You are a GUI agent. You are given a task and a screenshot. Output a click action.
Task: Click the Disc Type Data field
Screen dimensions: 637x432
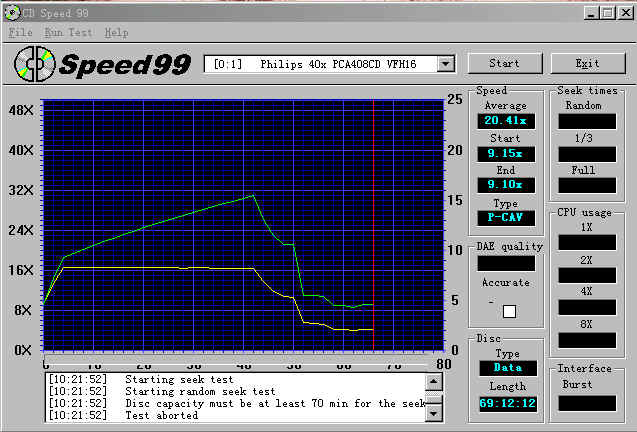click(505, 368)
